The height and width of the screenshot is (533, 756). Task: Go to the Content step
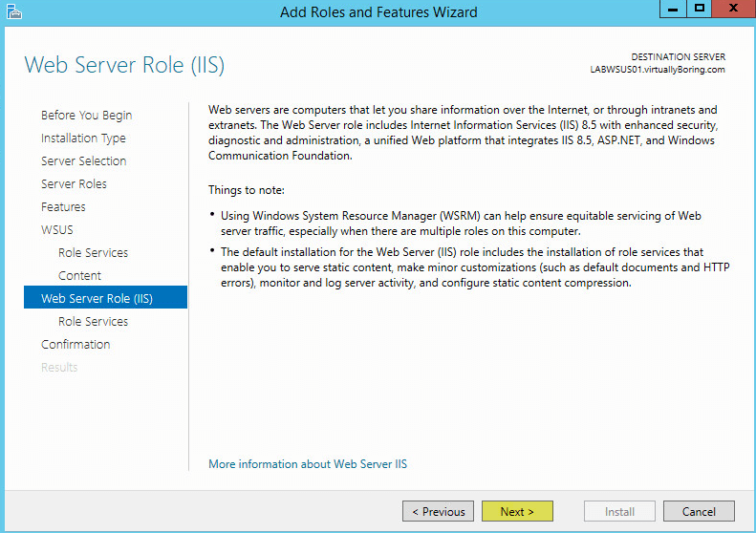79,276
